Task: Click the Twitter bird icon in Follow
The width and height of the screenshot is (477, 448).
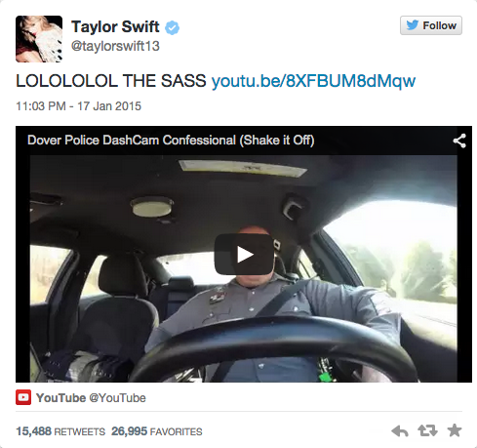Action: click(x=412, y=25)
